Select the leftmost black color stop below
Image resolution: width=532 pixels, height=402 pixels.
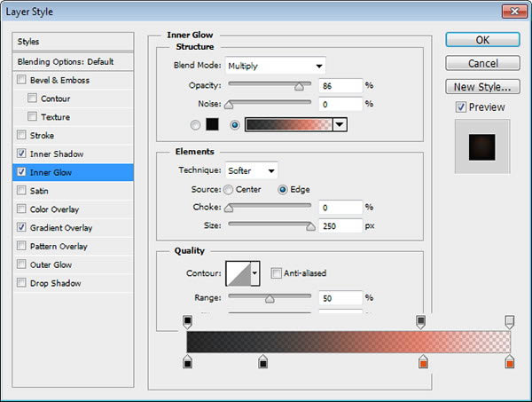(188, 362)
